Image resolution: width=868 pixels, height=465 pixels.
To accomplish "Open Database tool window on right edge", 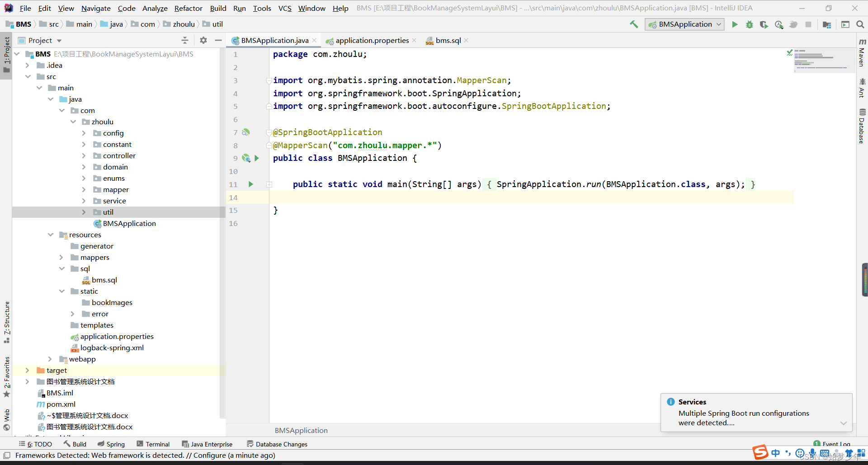I will [x=862, y=126].
